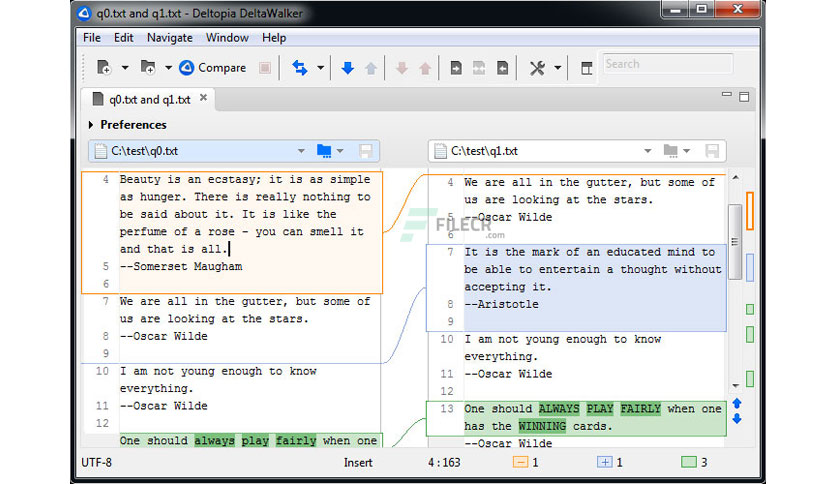Go to next difference blue down arrow
Viewport: 836px width, 484px height.
coord(348,68)
